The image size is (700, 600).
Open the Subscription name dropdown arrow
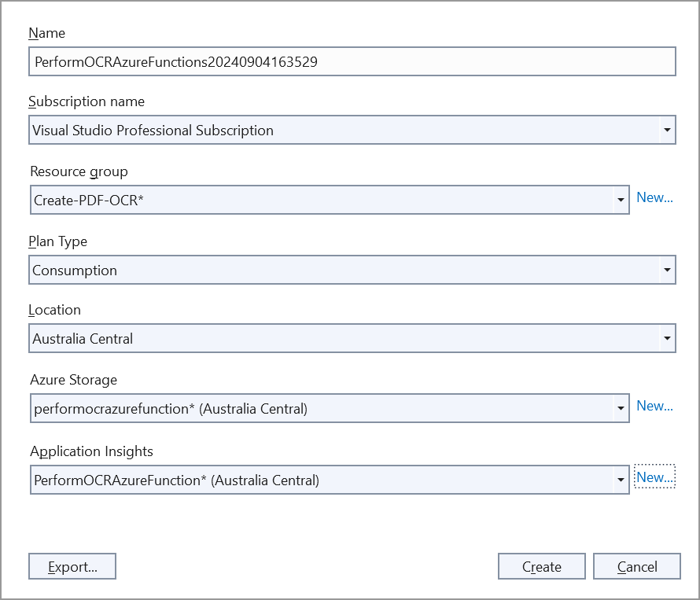(x=667, y=130)
